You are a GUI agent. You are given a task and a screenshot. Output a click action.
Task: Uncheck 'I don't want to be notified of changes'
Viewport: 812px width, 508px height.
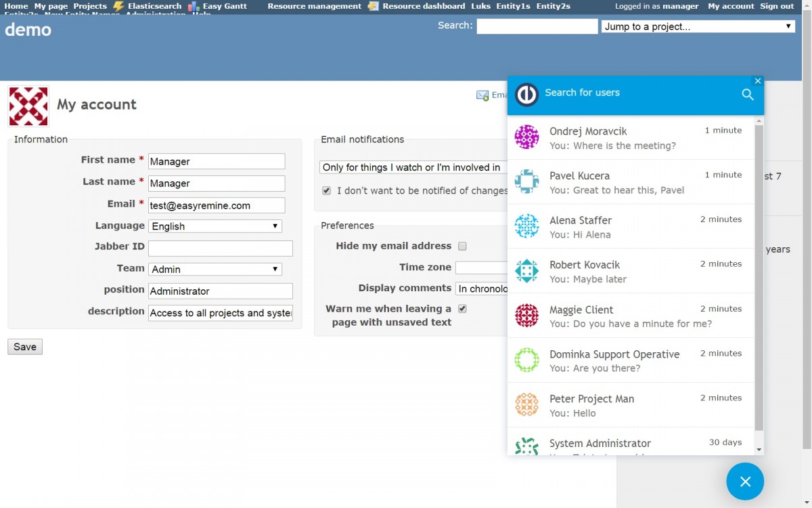coord(327,190)
